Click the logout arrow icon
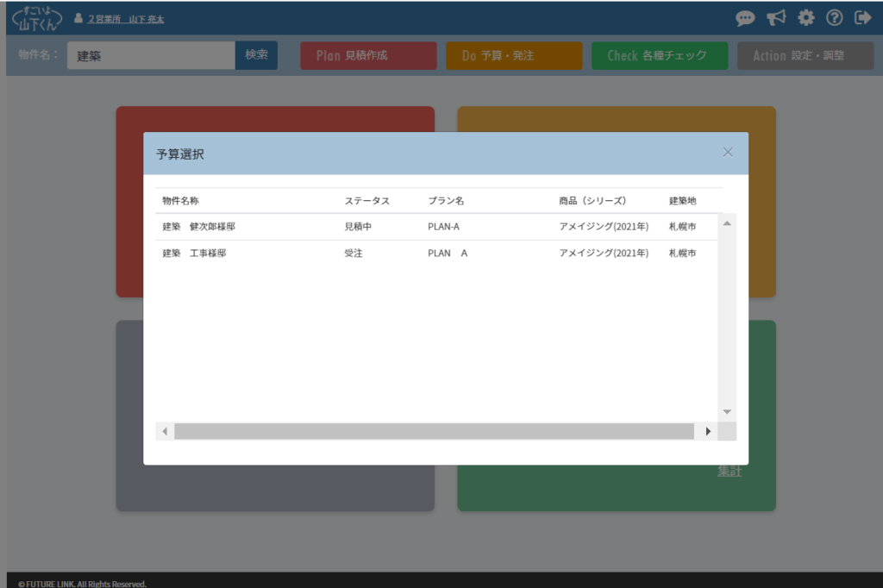The width and height of the screenshot is (883, 588). 862,18
